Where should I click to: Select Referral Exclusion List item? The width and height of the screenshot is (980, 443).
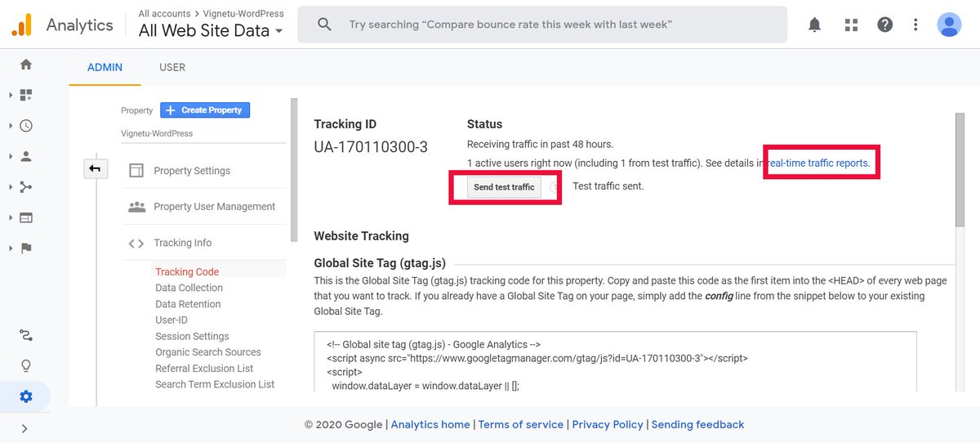(204, 369)
